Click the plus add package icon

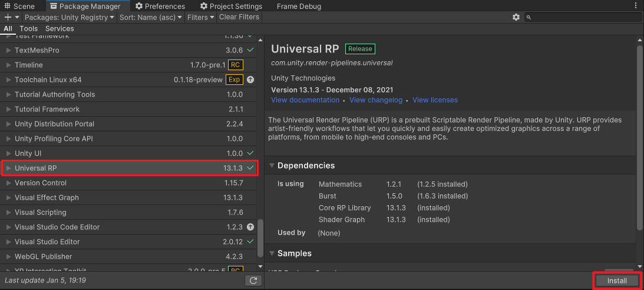(x=8, y=17)
